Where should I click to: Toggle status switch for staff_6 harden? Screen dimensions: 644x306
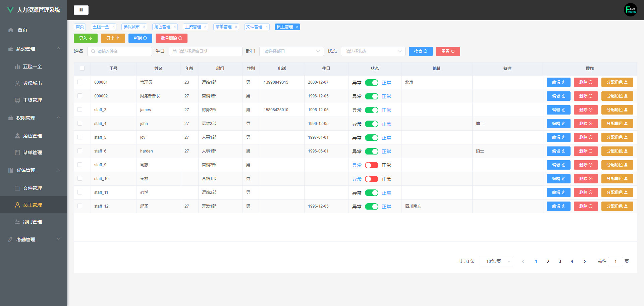pyautogui.click(x=372, y=151)
